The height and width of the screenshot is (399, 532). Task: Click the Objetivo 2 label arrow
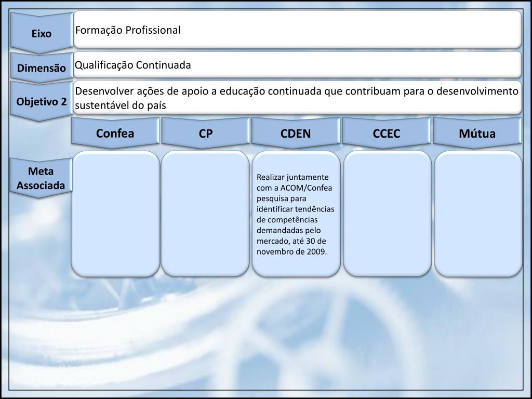pos(42,101)
